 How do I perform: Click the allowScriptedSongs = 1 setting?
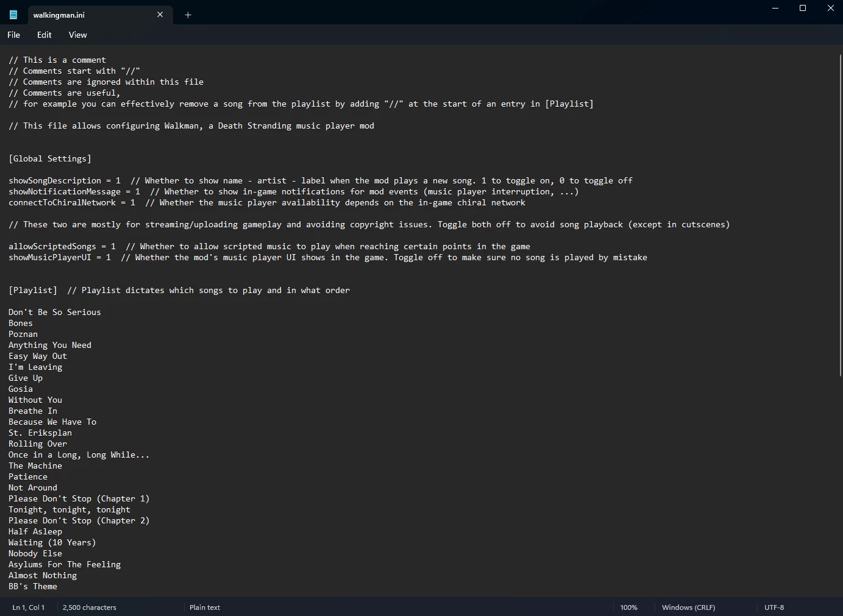62,246
